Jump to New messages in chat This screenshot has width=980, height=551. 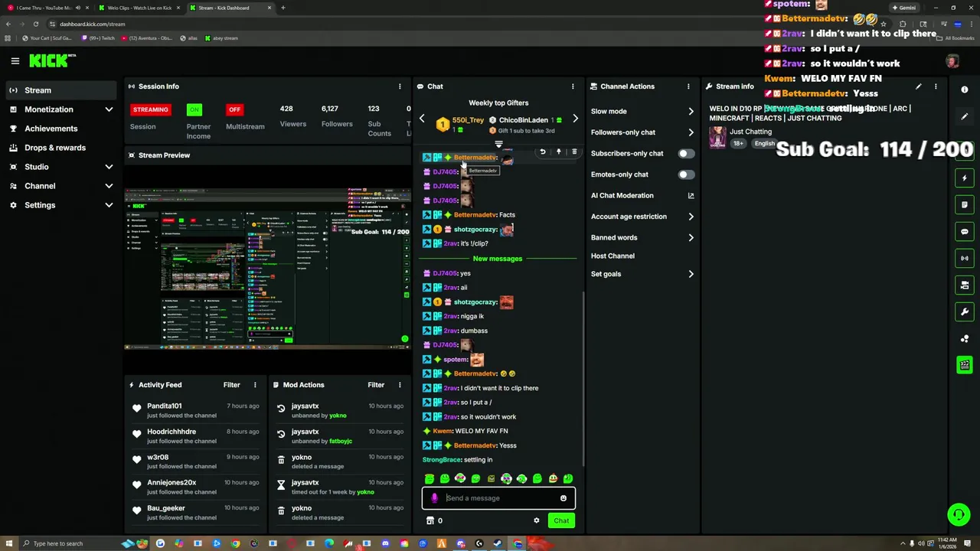tap(498, 259)
